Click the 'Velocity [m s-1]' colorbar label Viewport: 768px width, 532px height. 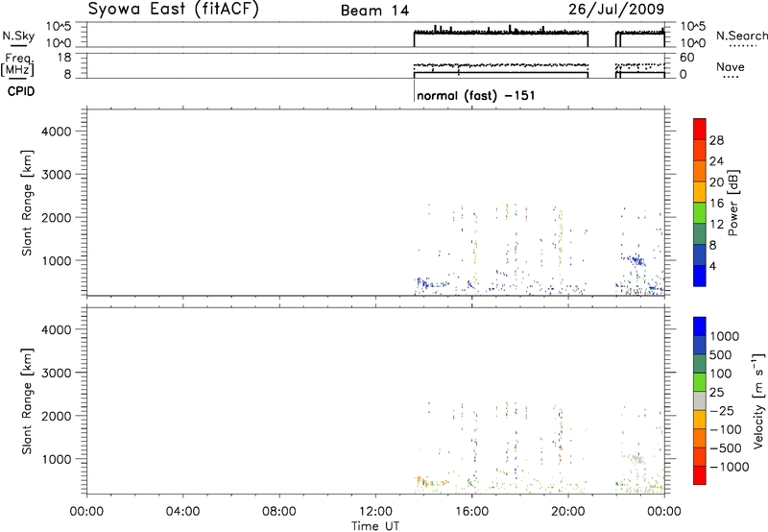click(x=758, y=400)
